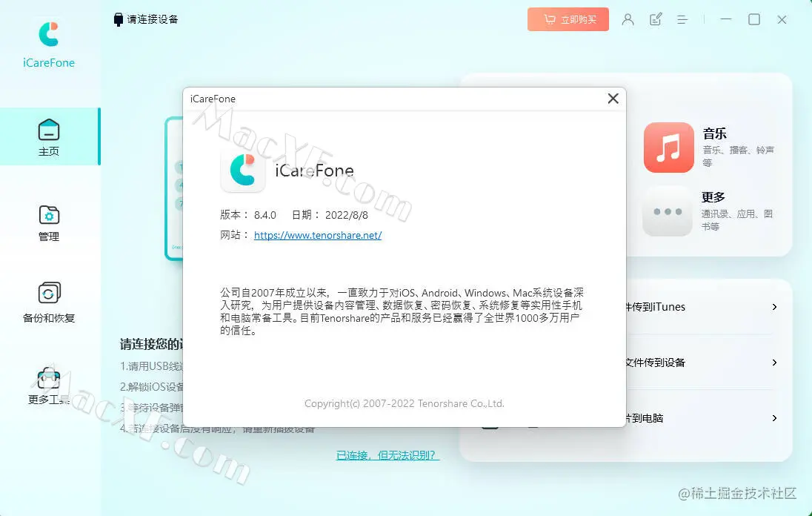The width and height of the screenshot is (812, 516).
Task: Click the iCareFone app icon in the about dialog
Action: pyautogui.click(x=243, y=170)
